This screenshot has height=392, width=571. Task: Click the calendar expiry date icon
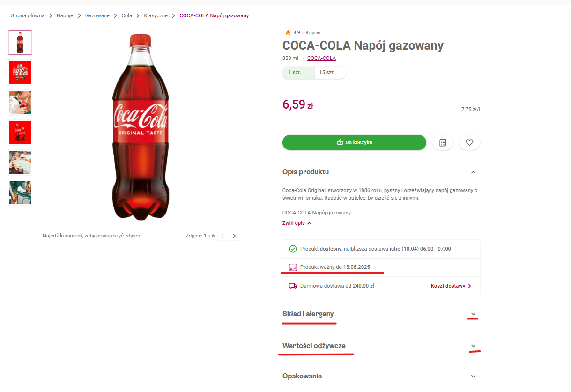pyautogui.click(x=293, y=267)
